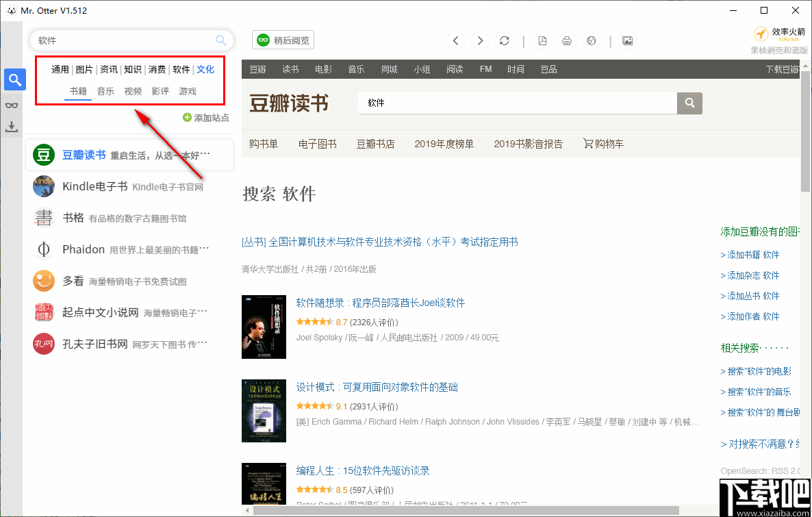Open the 2019年度榜单 link

coord(444,144)
